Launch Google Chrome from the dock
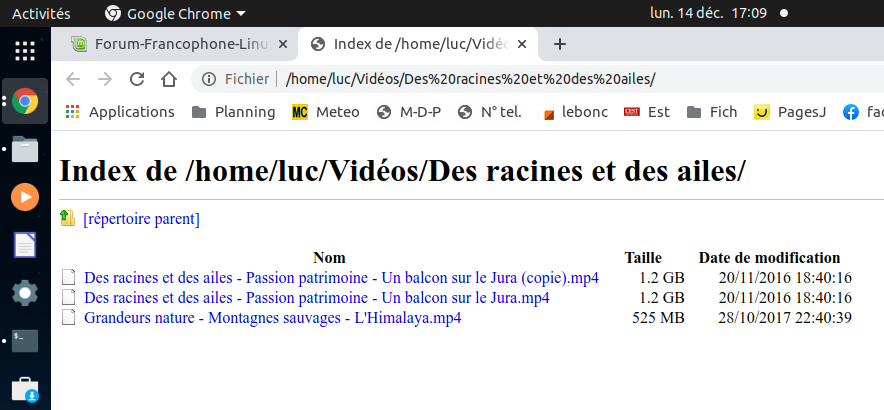The height and width of the screenshot is (410, 884). point(25,101)
